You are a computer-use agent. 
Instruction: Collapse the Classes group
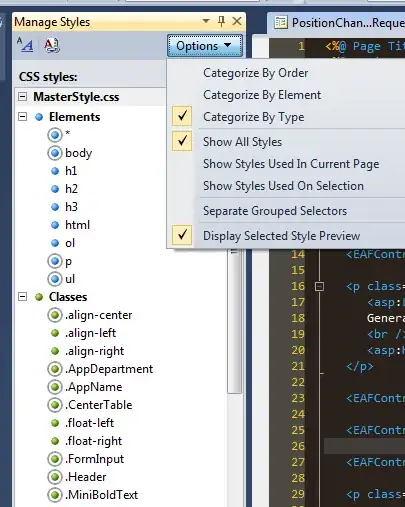tap(22, 297)
